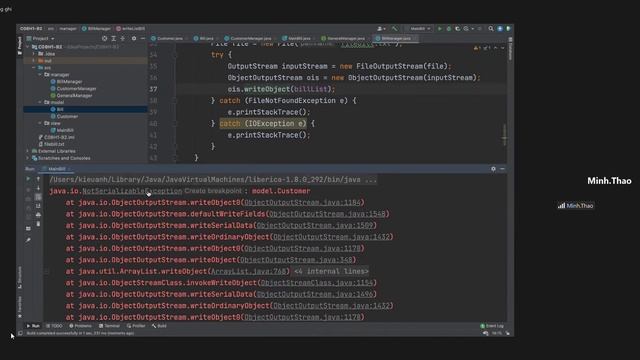Open Run panel gear settings
This screenshot has width=640, height=360.
pos(493,169)
